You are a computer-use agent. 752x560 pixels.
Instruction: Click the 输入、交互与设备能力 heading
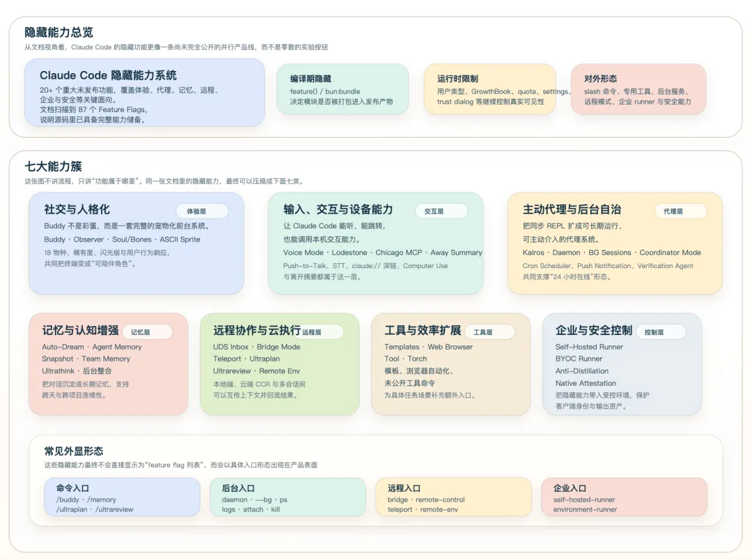pyautogui.click(x=338, y=209)
